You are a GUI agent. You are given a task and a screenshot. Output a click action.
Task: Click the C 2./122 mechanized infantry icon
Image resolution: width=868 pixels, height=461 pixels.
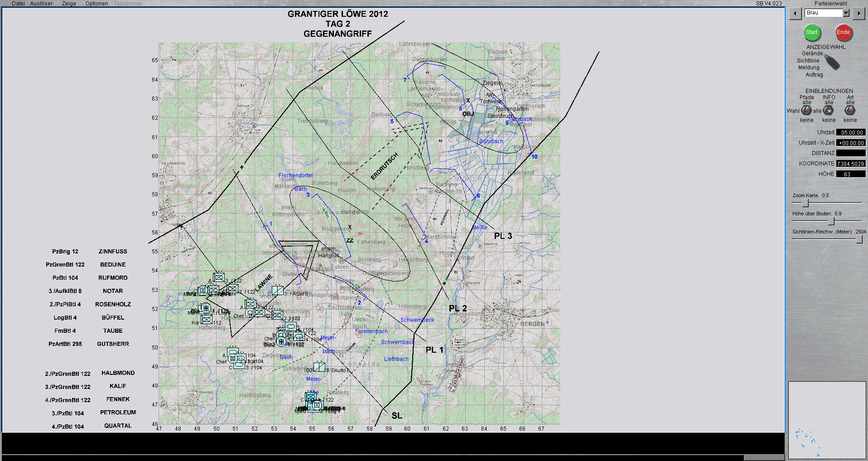(278, 315)
